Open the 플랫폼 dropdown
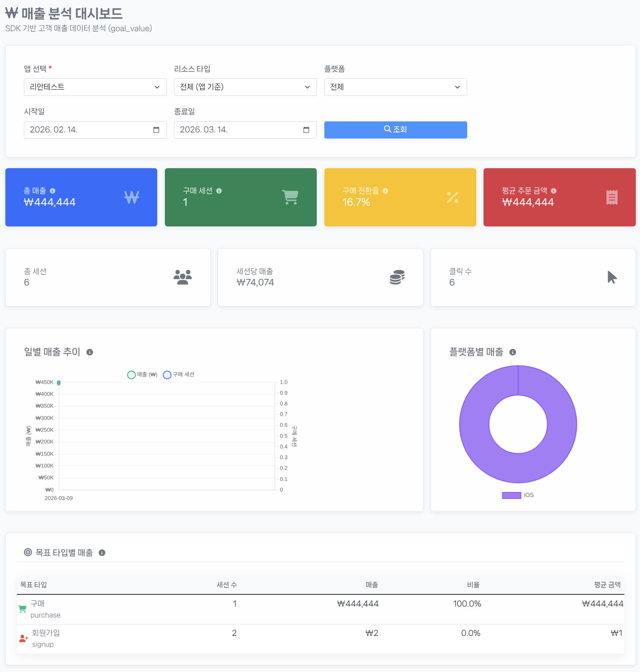 coord(395,87)
